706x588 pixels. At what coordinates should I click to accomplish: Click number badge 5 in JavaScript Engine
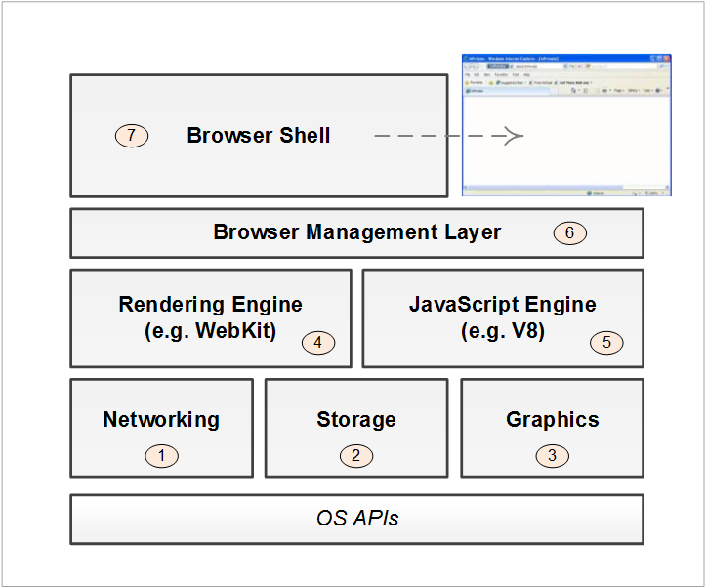606,342
